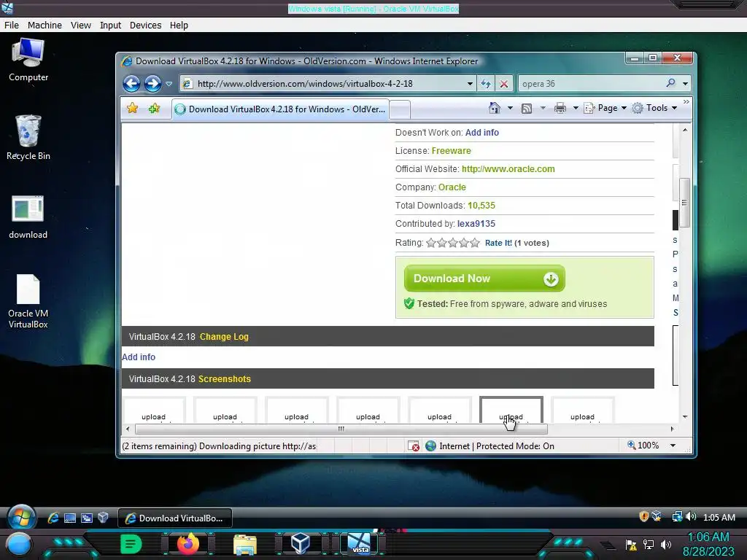747x560 pixels.
Task: Click the RSS feeds icon
Action: (527, 109)
